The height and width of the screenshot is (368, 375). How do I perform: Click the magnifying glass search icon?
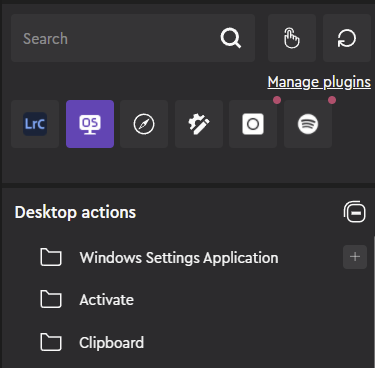[x=231, y=38]
